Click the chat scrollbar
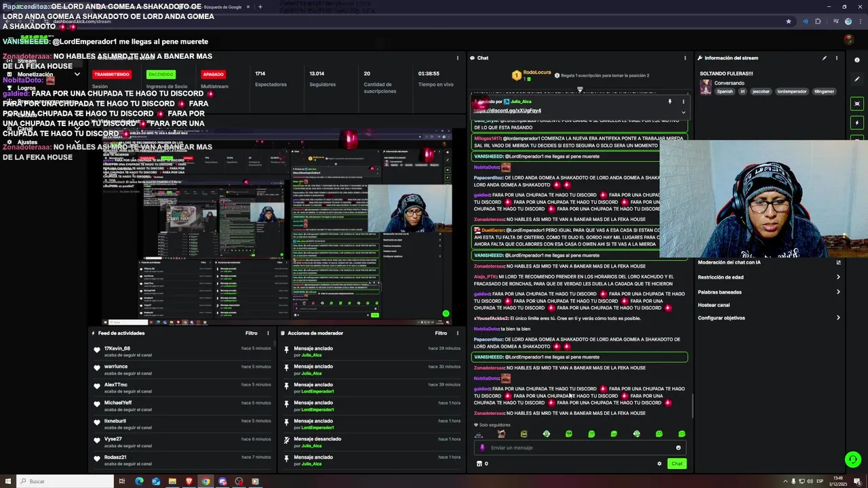This screenshot has width=868, height=488. click(692, 405)
